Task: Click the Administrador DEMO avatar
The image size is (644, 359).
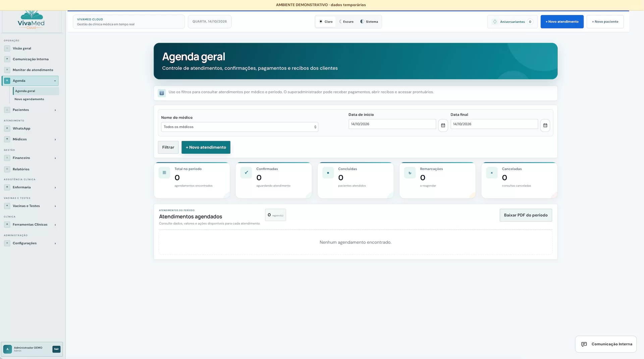Action: tap(7, 349)
